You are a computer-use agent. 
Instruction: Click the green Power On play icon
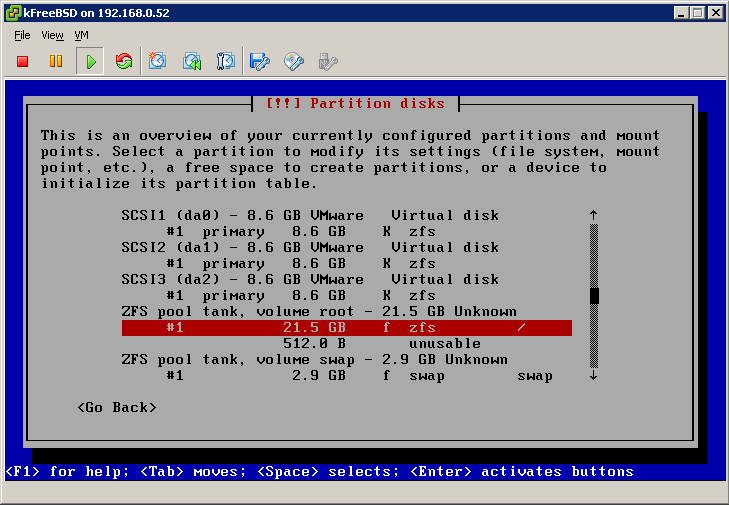[90, 61]
